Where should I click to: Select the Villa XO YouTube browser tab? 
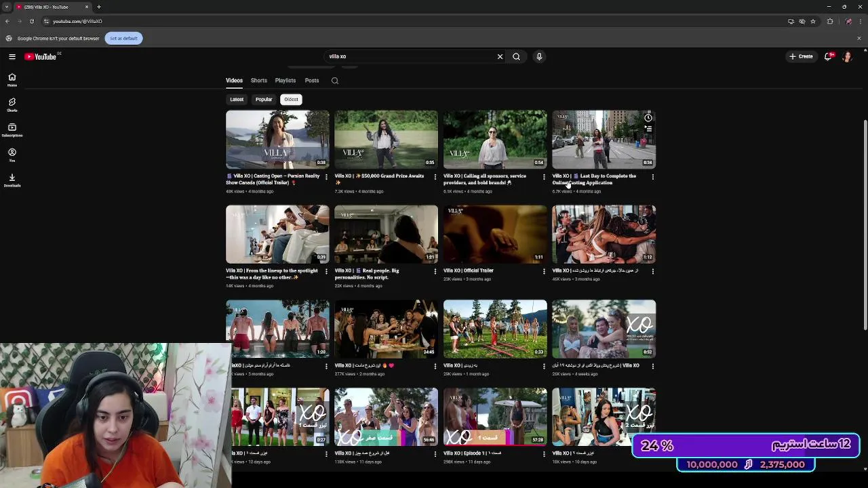click(53, 7)
